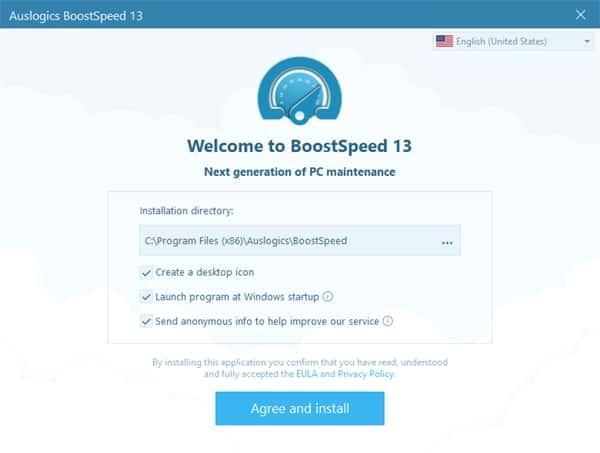Click the 'Welcome to BoostSpeed 13' heading
The height and width of the screenshot is (453, 600).
(299, 146)
